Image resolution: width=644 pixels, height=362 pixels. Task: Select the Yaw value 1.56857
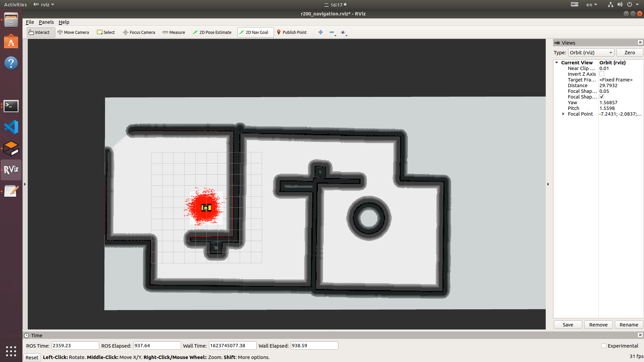(608, 103)
